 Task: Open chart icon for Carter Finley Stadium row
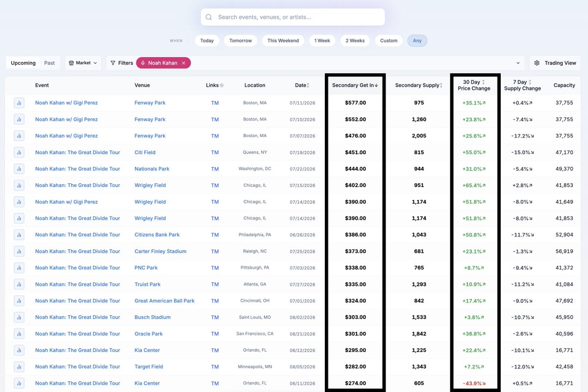pos(19,251)
